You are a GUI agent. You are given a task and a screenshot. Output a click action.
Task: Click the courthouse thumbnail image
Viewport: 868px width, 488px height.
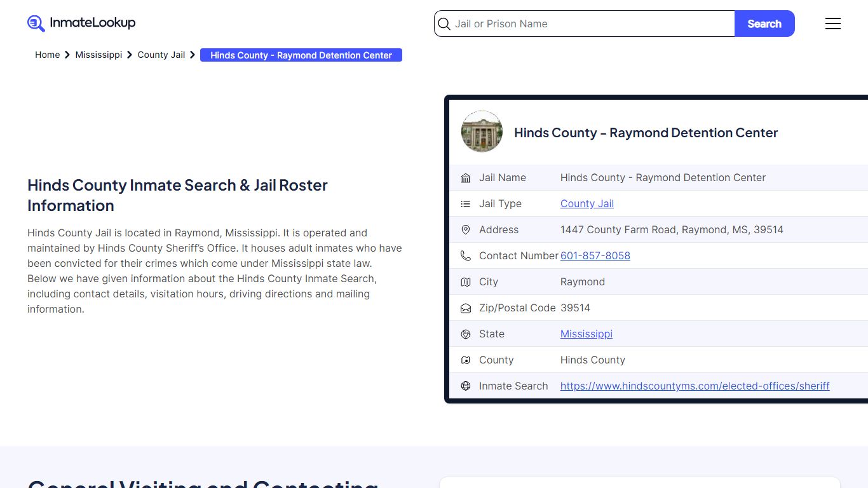(x=482, y=132)
